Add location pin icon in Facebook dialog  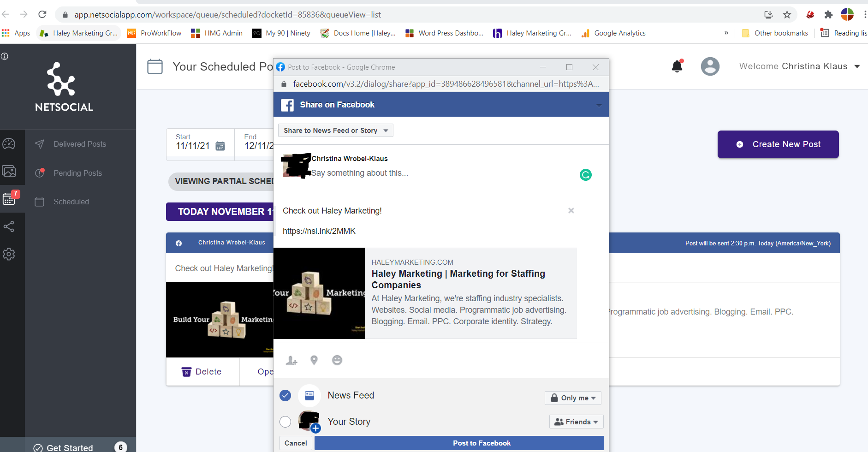(x=314, y=360)
